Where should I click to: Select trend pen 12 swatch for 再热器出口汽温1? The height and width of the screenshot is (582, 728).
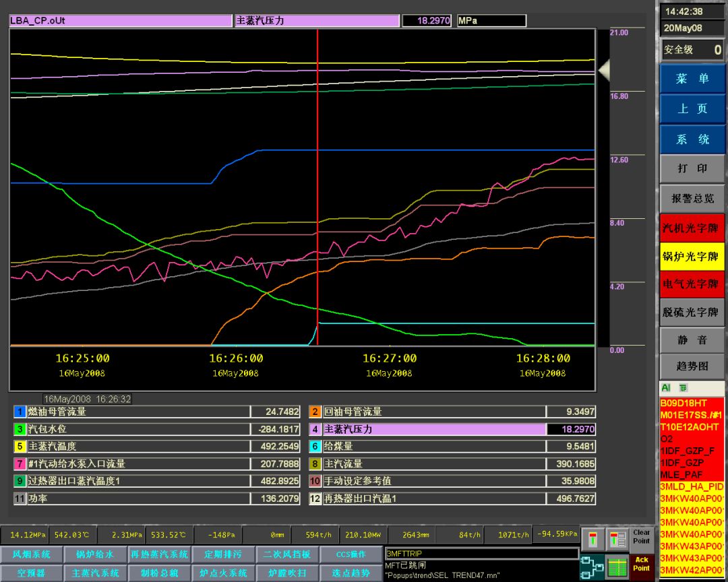315,498
